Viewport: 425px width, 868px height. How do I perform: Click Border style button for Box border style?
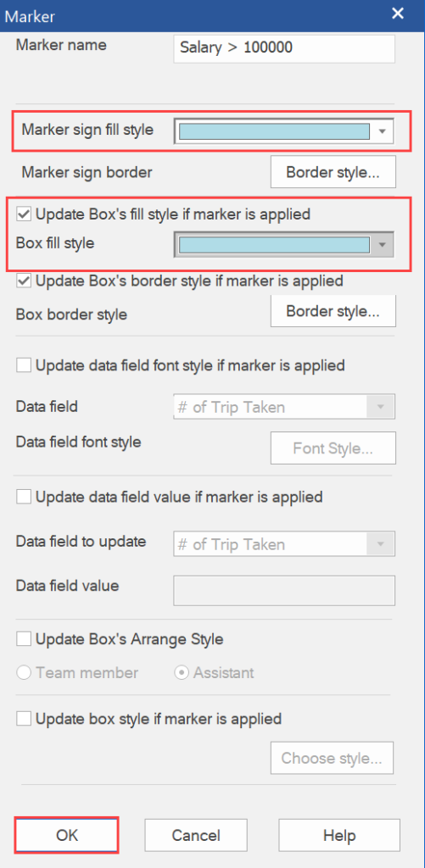coord(333,311)
